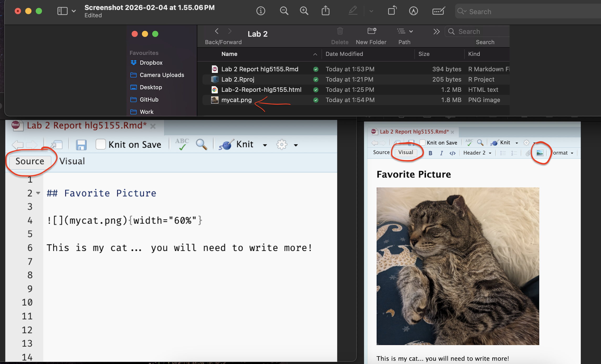Click the Preview zoom in icon
This screenshot has width=601, height=364.
(304, 11)
